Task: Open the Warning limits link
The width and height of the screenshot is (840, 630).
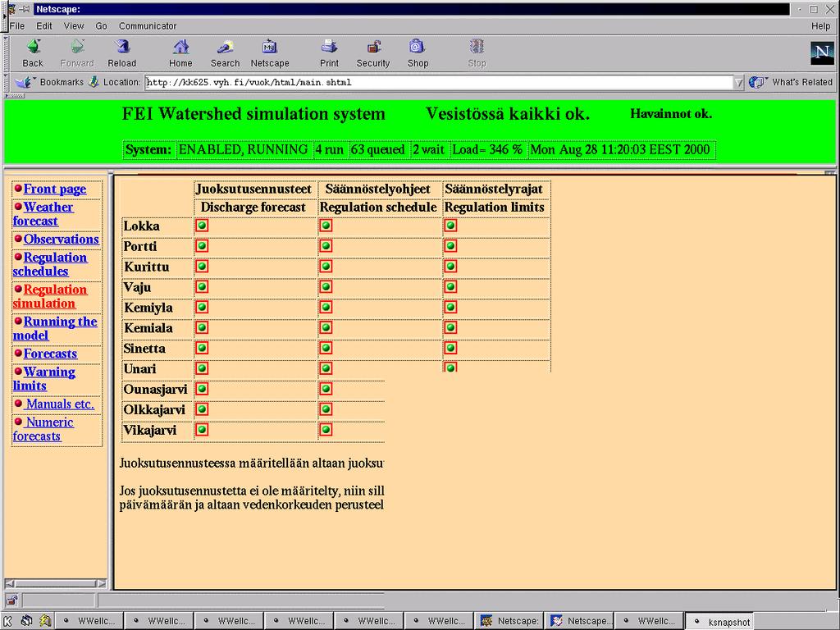Action: (x=44, y=379)
